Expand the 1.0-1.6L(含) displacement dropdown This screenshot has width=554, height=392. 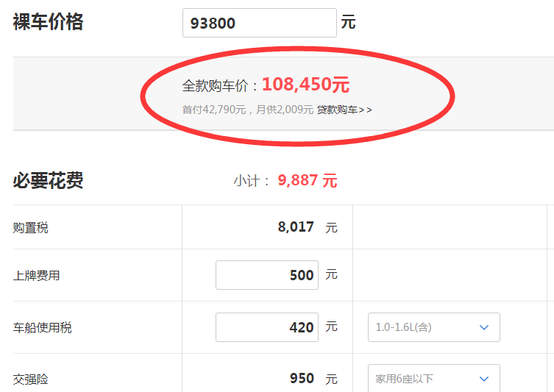[434, 327]
